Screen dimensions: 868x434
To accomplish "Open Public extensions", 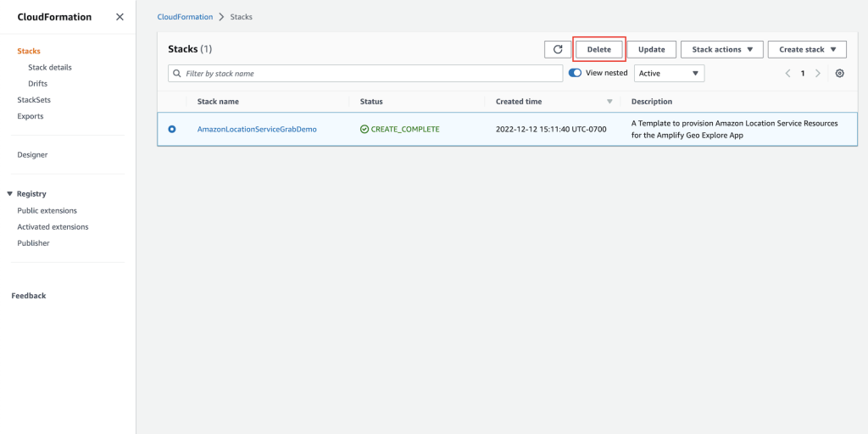I will coord(47,211).
